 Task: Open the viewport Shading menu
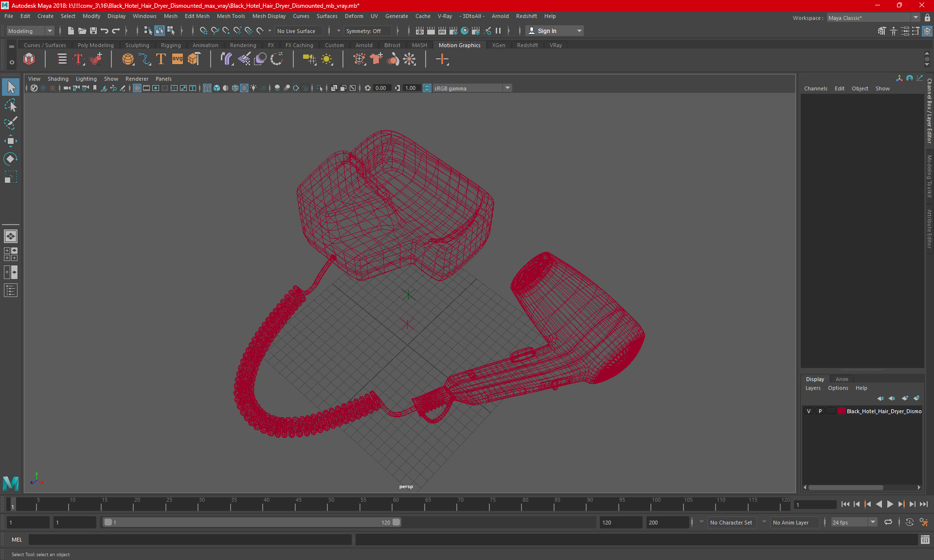tap(57, 79)
